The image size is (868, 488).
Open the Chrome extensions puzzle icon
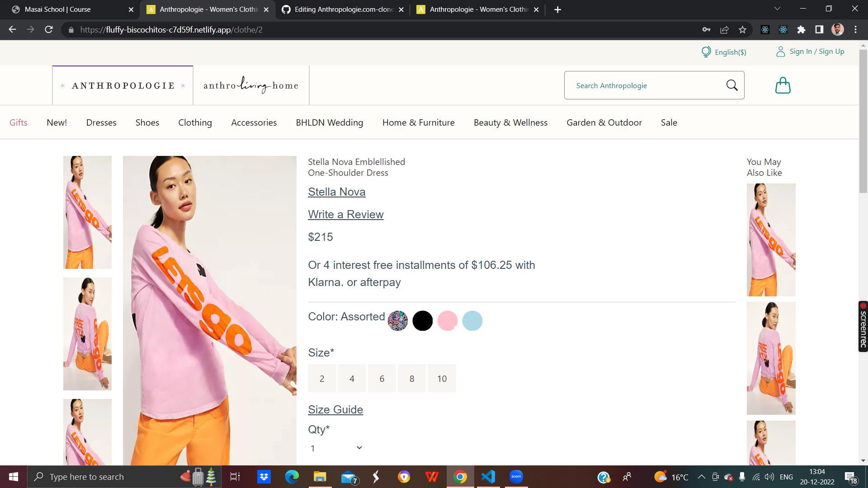tap(801, 30)
